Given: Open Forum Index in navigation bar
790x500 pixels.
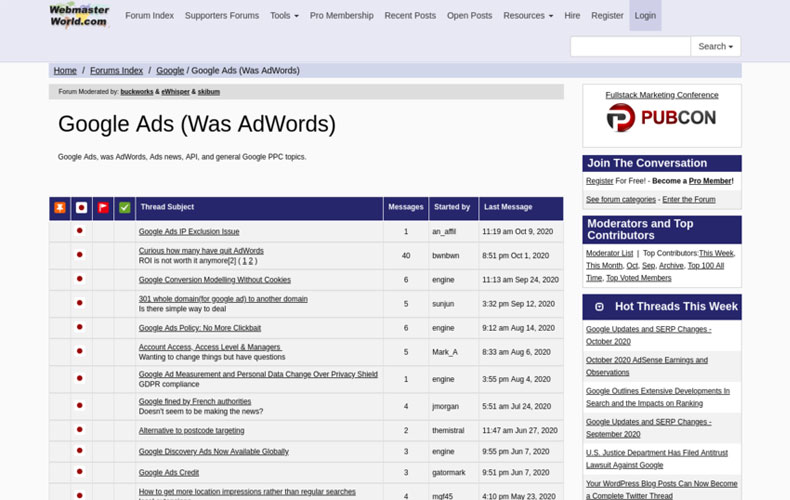Looking at the screenshot, I should [150, 16].
